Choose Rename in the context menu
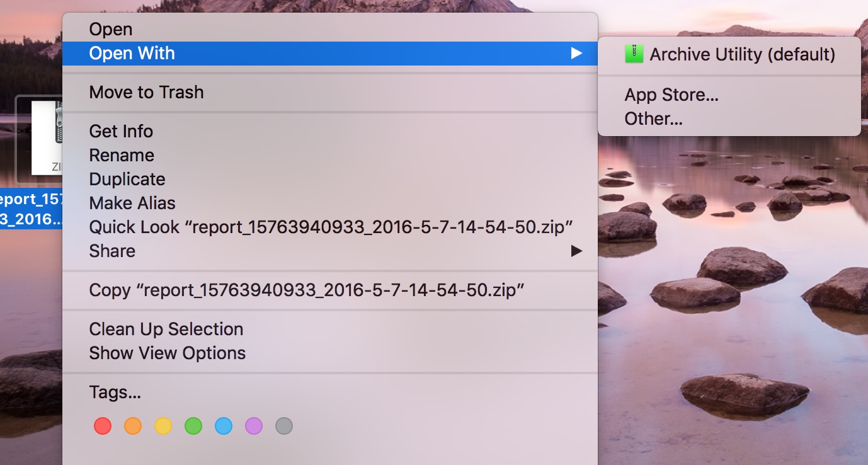Viewport: 868px width, 465px height. pos(122,156)
